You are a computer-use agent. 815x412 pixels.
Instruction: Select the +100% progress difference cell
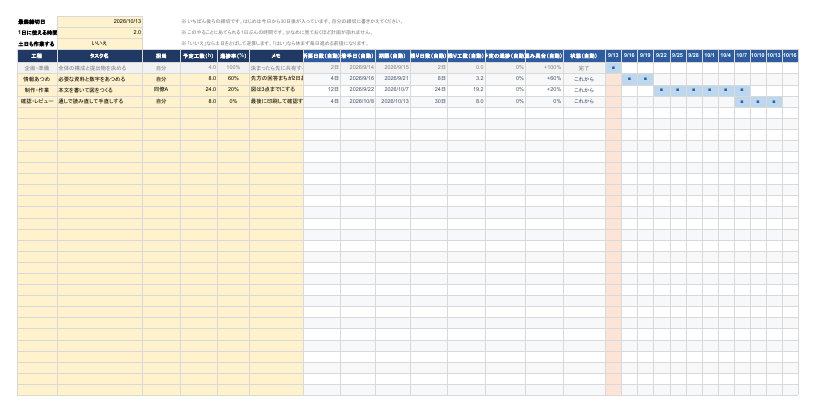click(544, 68)
